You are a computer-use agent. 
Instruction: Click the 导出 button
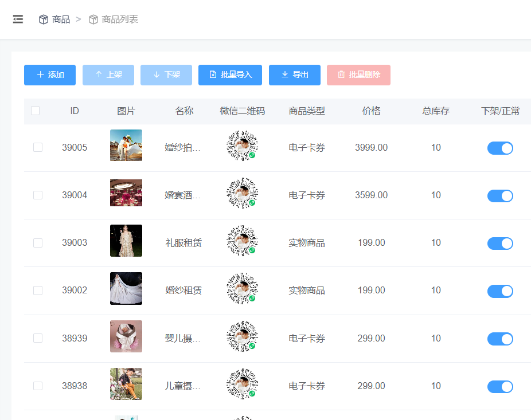tap(295, 75)
